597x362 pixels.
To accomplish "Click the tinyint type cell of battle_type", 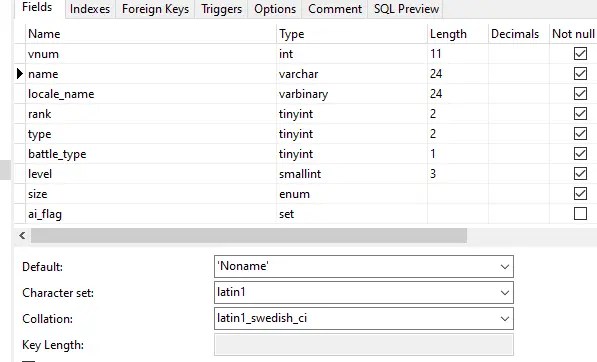I will (352, 154).
